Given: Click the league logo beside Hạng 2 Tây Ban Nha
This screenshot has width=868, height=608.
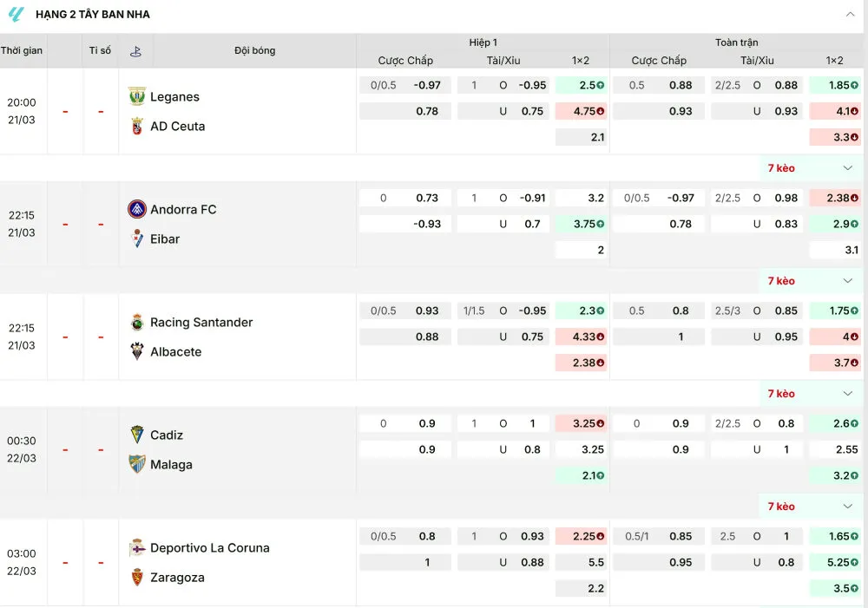Looking at the screenshot, I should pyautogui.click(x=16, y=15).
